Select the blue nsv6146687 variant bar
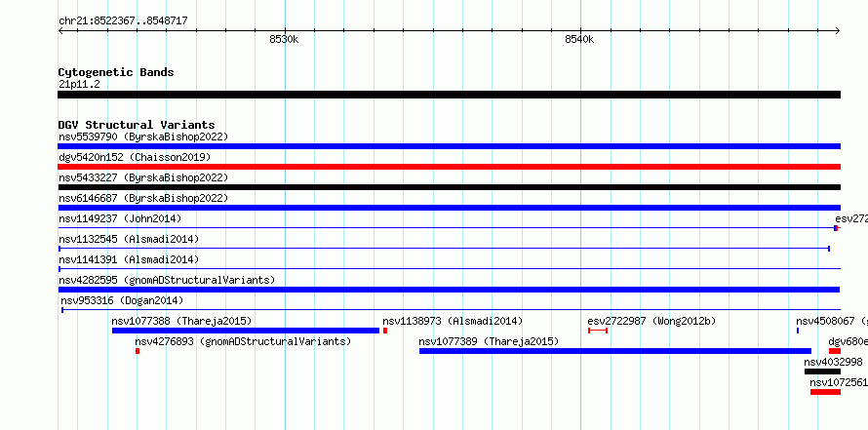The image size is (868, 430). (x=449, y=208)
